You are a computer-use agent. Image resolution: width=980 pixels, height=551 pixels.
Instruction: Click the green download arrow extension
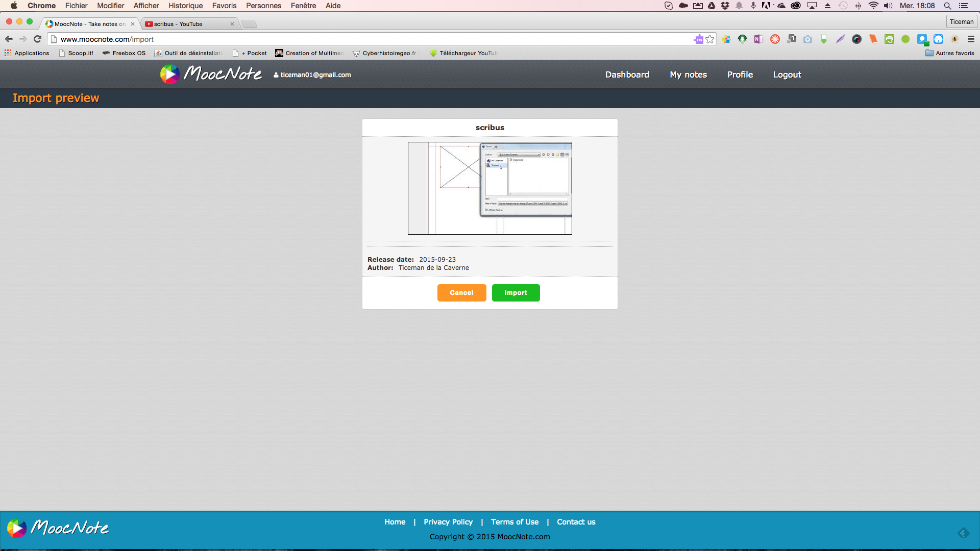[742, 39]
